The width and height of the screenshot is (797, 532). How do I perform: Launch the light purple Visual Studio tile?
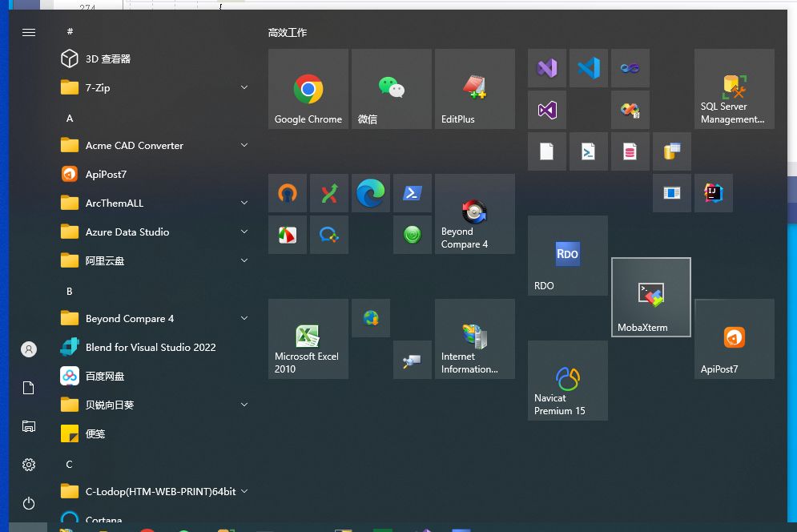(547, 68)
